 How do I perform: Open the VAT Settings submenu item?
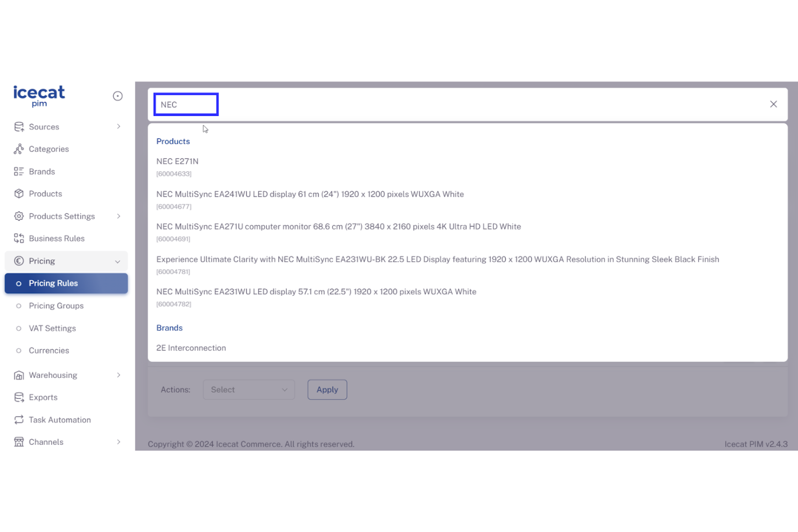pos(52,328)
